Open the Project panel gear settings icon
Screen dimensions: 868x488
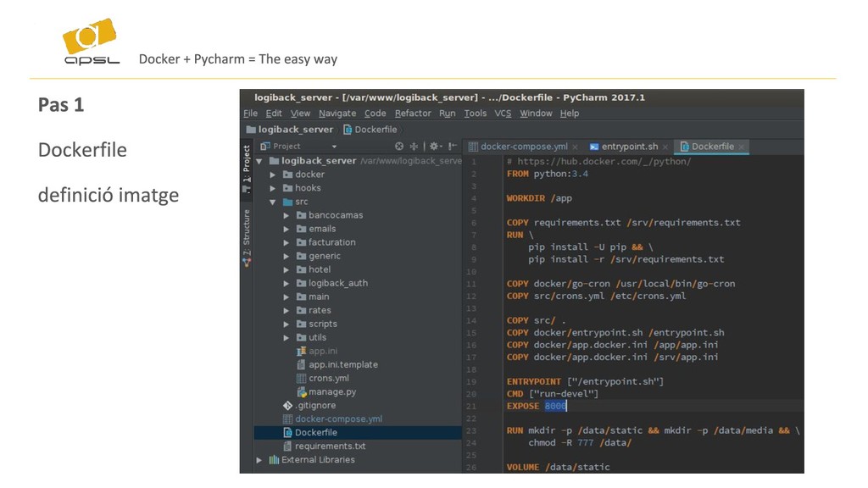(x=435, y=146)
